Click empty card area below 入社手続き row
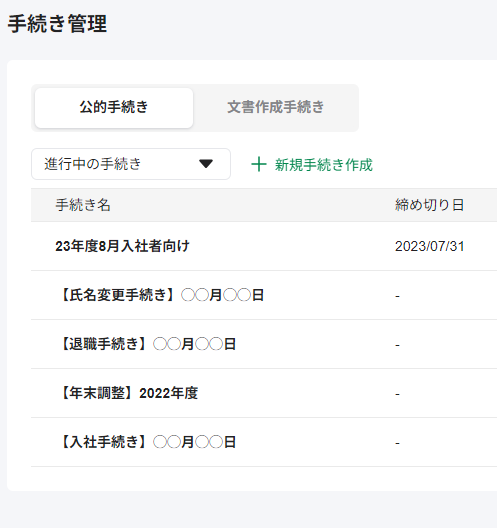The height and width of the screenshot is (528, 497). tap(252, 478)
